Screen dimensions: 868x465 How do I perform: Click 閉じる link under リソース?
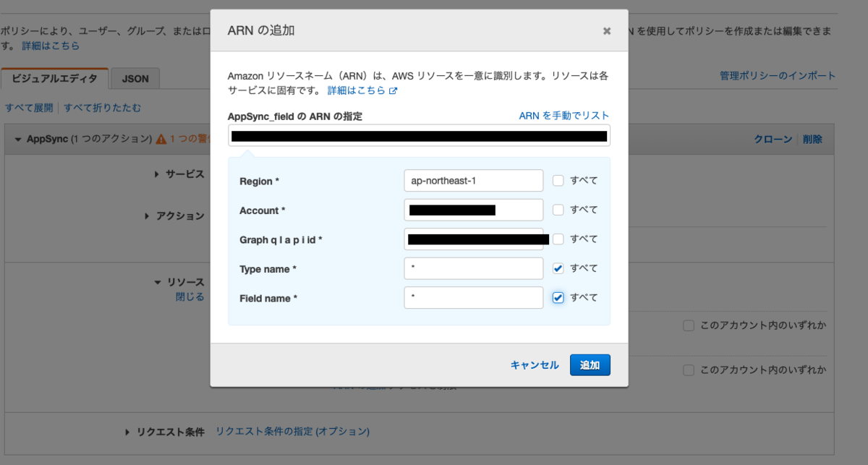(190, 297)
